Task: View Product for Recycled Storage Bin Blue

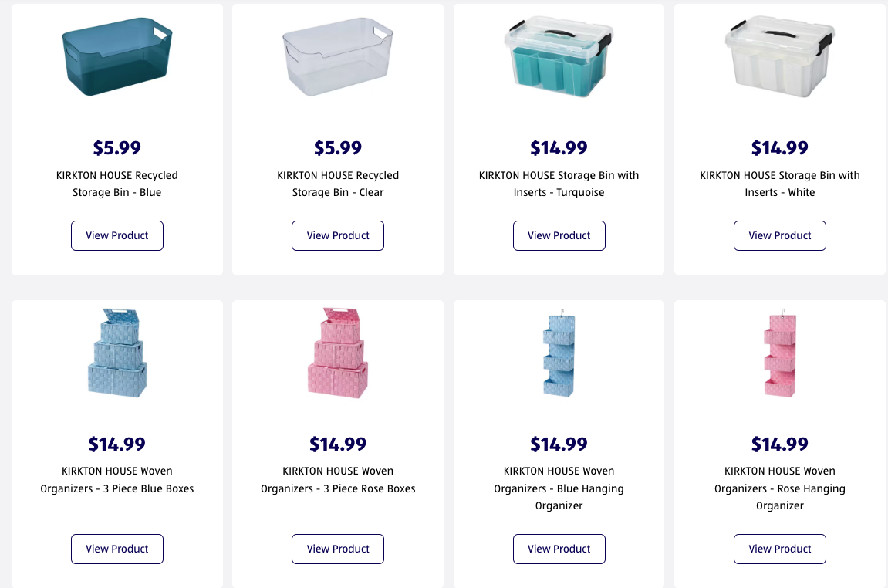Action: pyautogui.click(x=117, y=235)
